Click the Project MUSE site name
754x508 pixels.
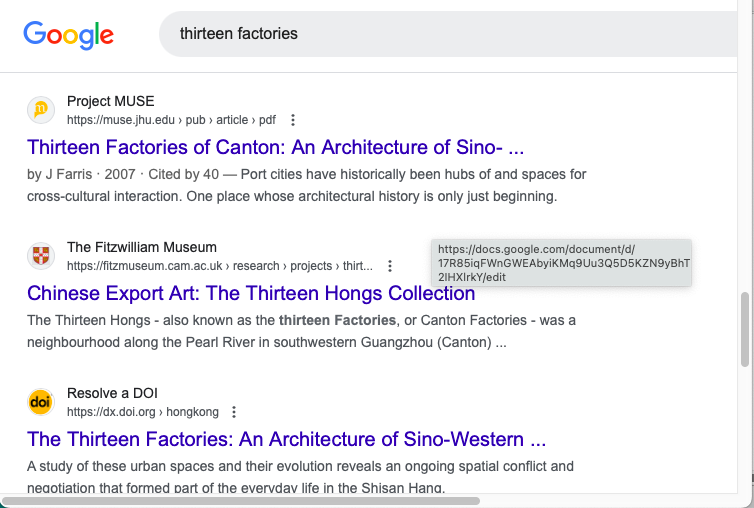(x=110, y=101)
